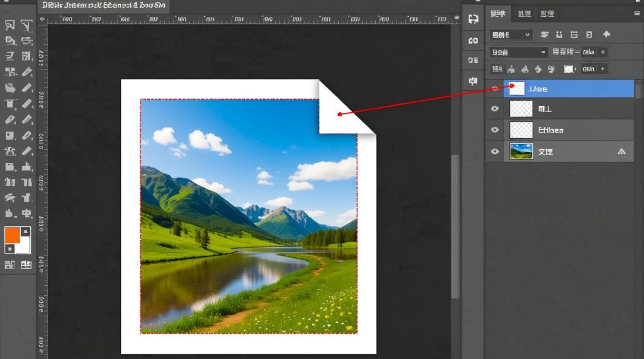Click the arrow-shaped filter icon ending the filter row
Image resolution: width=644 pixels, height=359 pixels.
607,34
